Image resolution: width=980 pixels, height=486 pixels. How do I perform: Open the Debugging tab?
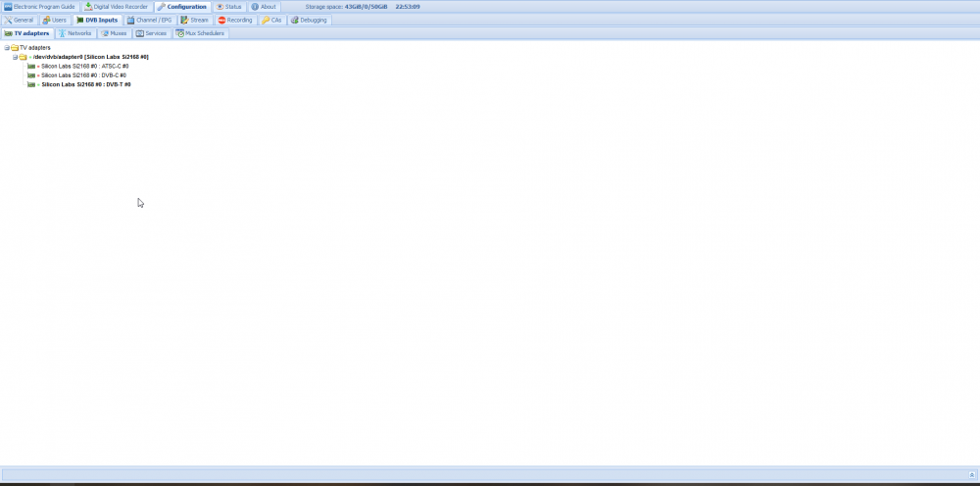(309, 20)
